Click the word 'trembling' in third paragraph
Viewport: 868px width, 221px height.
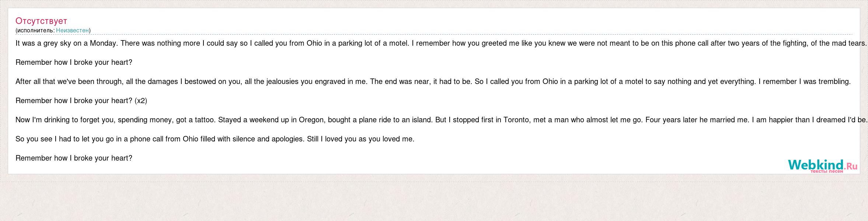tap(834, 82)
